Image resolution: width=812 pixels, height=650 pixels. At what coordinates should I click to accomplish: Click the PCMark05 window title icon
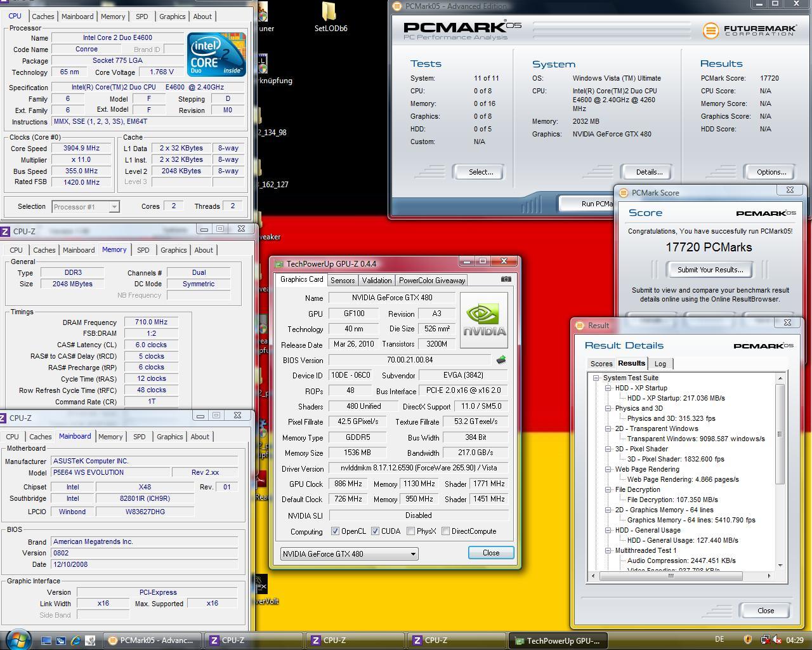click(397, 6)
